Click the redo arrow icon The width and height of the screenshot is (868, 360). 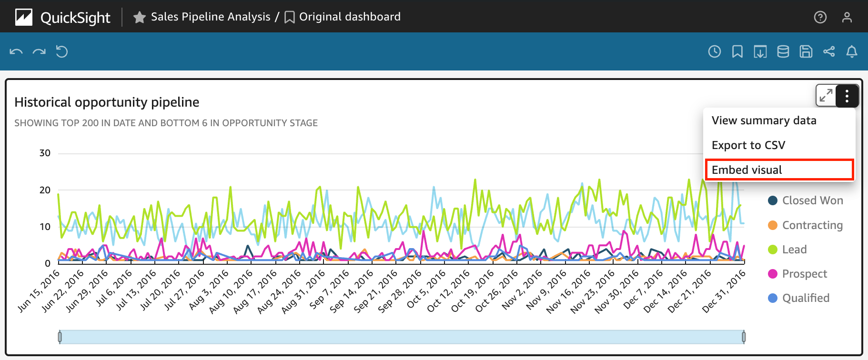(39, 51)
